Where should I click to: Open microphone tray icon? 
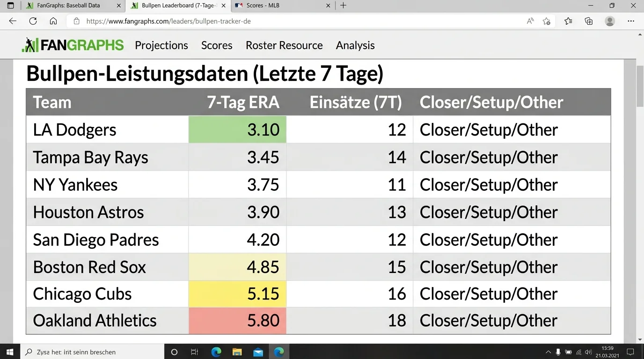pyautogui.click(x=558, y=352)
